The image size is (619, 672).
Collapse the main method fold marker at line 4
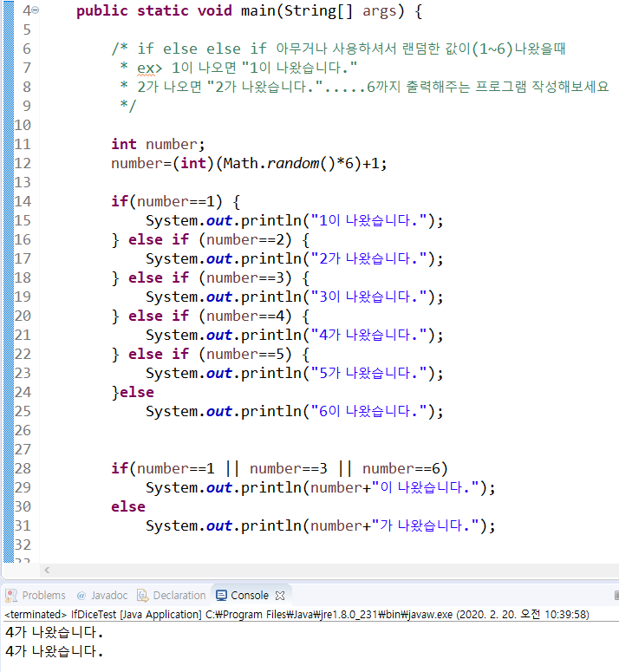(36, 10)
